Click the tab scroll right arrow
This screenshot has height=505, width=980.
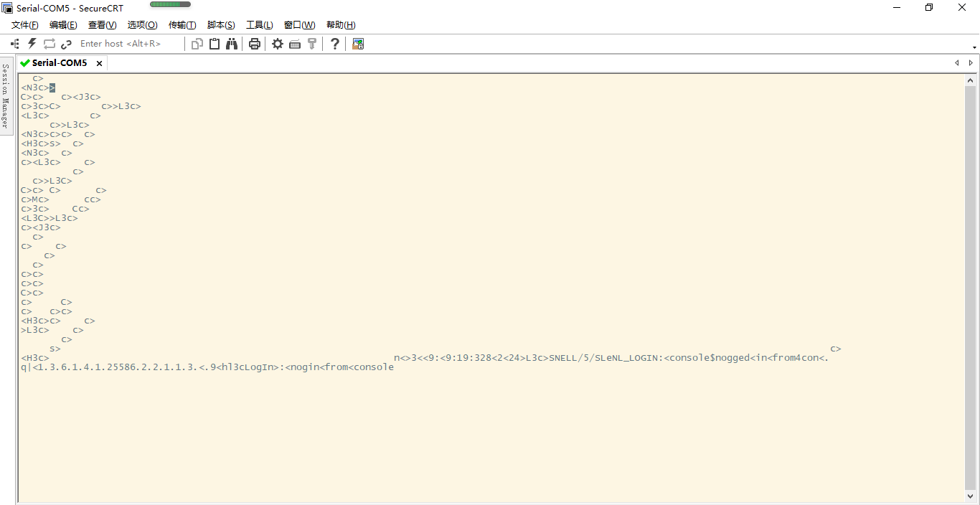pyautogui.click(x=971, y=63)
